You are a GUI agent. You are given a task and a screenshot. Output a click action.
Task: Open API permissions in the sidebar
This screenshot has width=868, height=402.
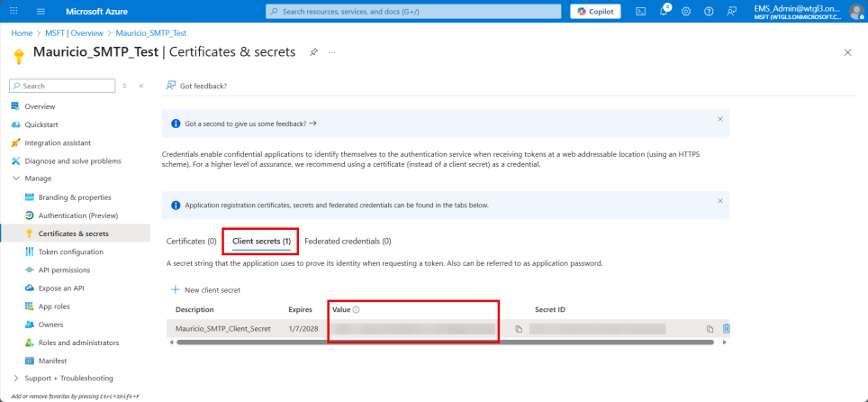(64, 270)
